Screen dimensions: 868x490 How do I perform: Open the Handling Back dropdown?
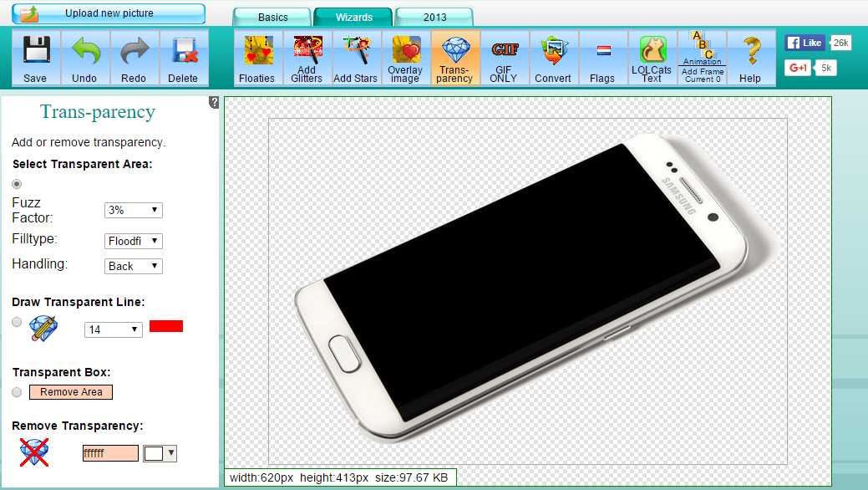pyautogui.click(x=134, y=266)
